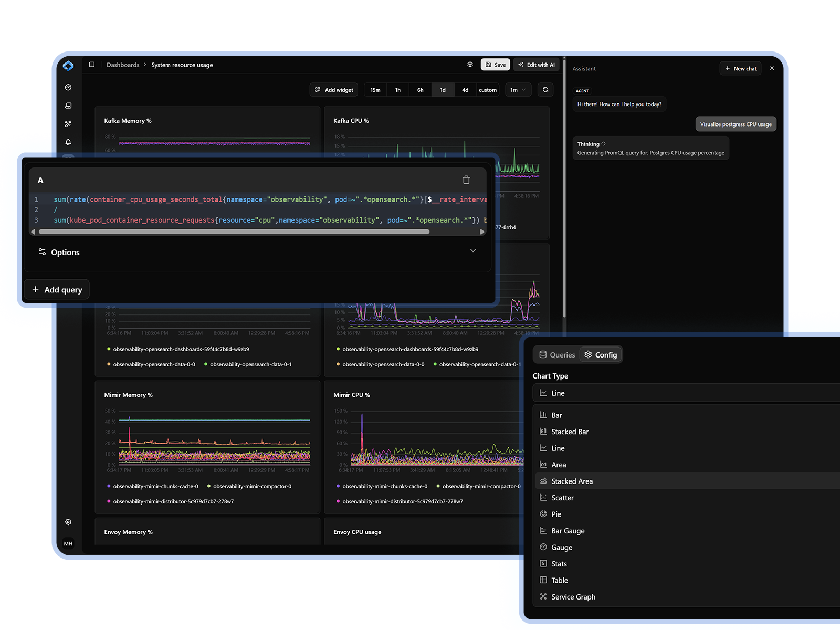Switch to the Queries tab
The width and height of the screenshot is (840, 630).
tap(556, 354)
